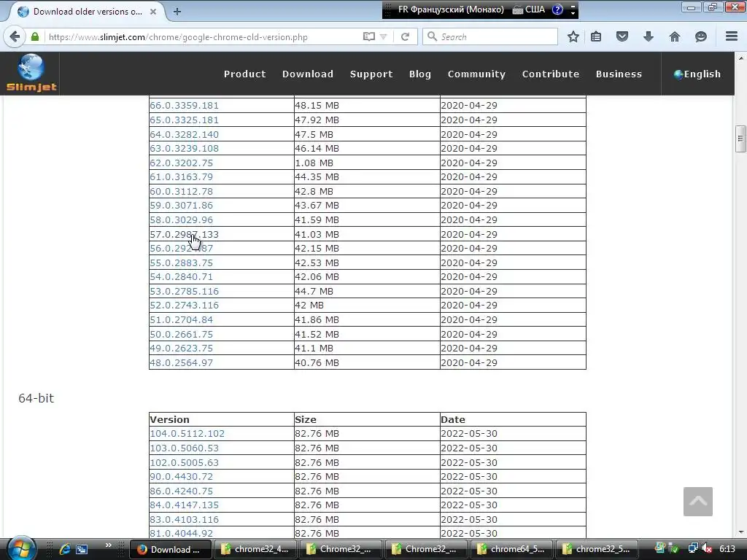Viewport: 747px width, 560px height.
Task: Open the Firefox hamburger menu
Action: pyautogui.click(x=732, y=36)
